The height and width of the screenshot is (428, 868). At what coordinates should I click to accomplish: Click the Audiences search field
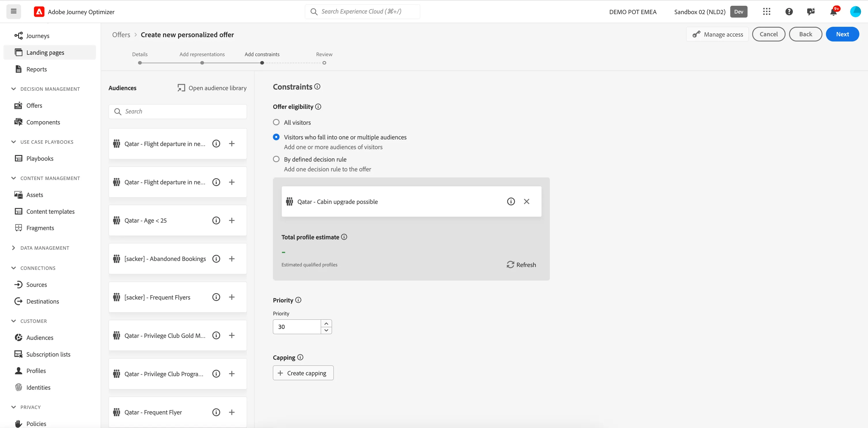coord(178,111)
